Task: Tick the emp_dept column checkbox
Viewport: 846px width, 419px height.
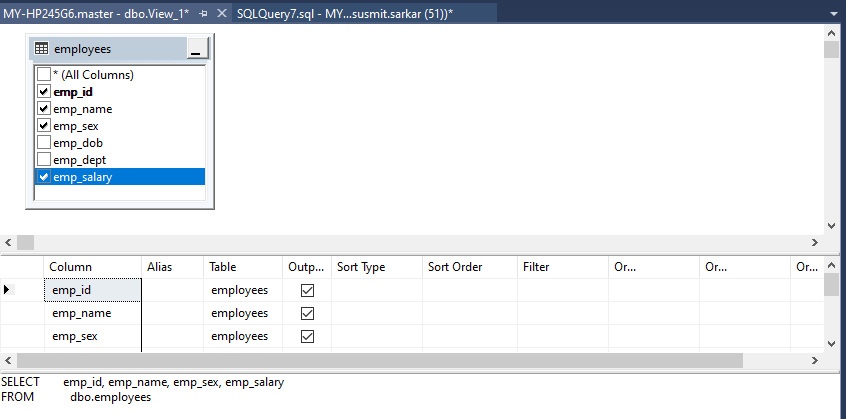Action: click(x=43, y=160)
